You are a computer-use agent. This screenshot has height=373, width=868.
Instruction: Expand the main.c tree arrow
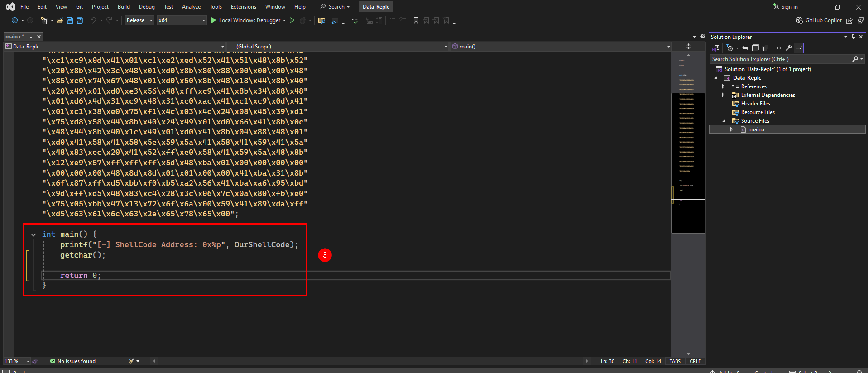tap(731, 129)
